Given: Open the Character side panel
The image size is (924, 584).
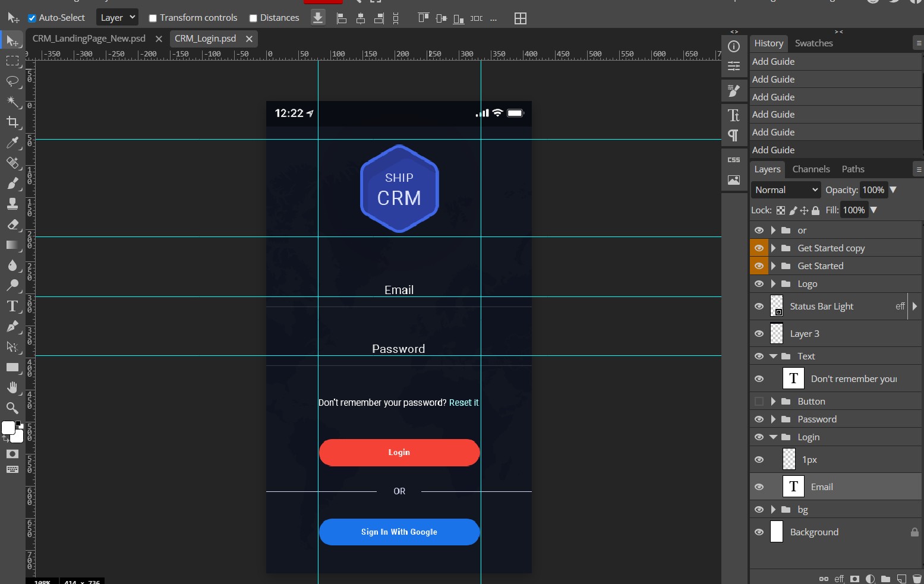Looking at the screenshot, I should point(734,115).
